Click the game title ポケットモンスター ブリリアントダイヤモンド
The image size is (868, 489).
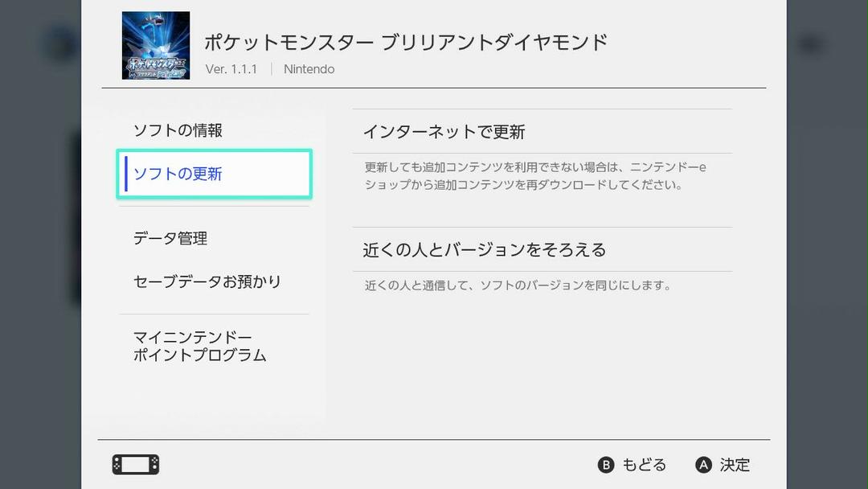pos(407,43)
